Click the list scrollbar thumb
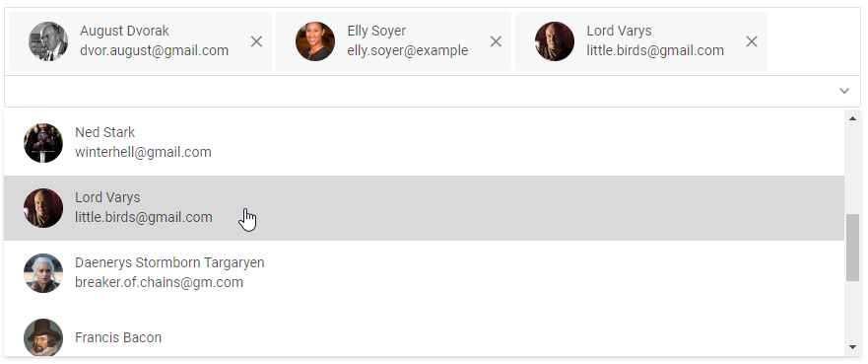This screenshot has width=868, height=364. (x=852, y=247)
